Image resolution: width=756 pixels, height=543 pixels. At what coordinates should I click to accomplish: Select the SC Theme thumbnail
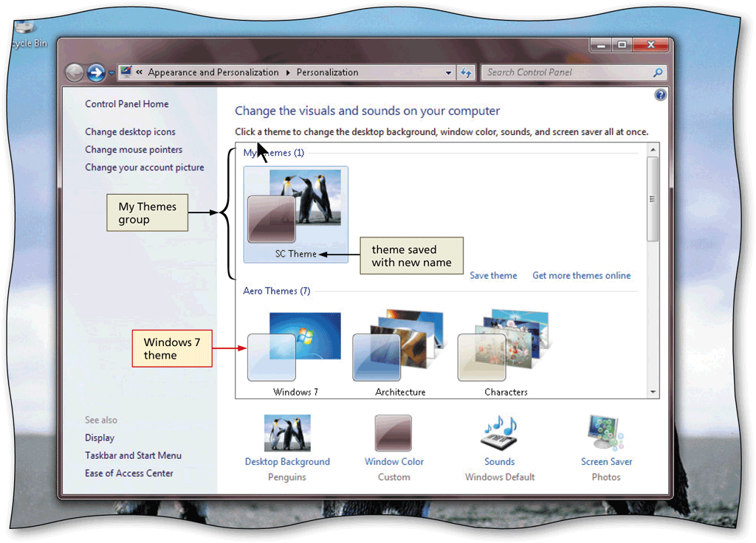(295, 215)
